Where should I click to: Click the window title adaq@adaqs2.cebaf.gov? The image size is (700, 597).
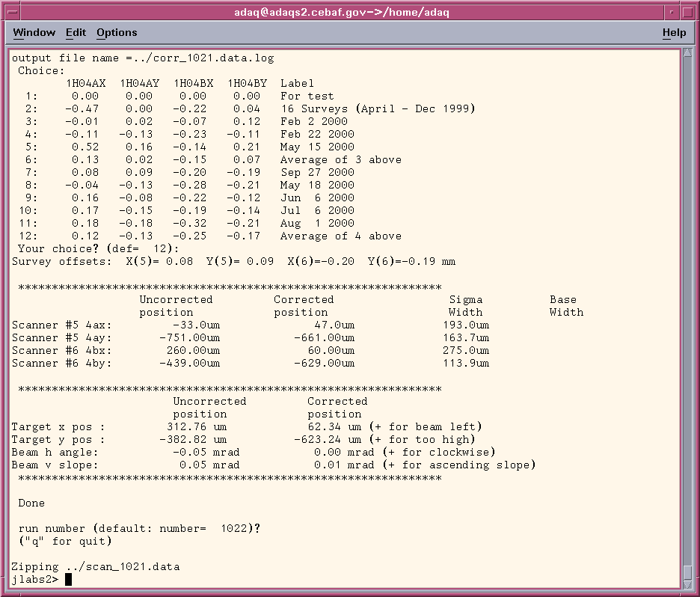[x=342, y=12]
